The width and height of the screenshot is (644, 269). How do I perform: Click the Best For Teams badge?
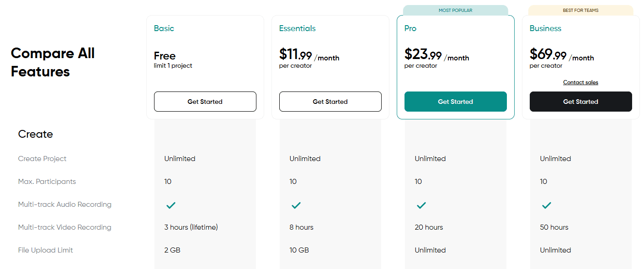tap(580, 10)
